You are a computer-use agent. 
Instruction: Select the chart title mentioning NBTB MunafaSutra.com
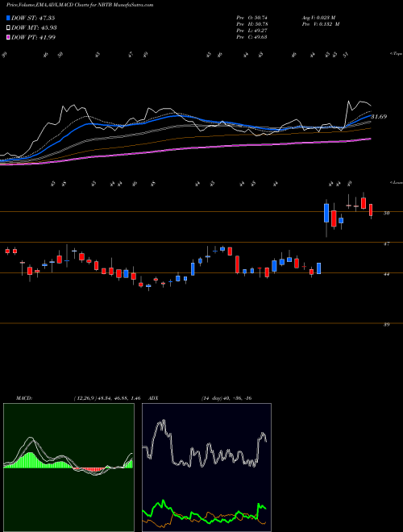point(80,5)
